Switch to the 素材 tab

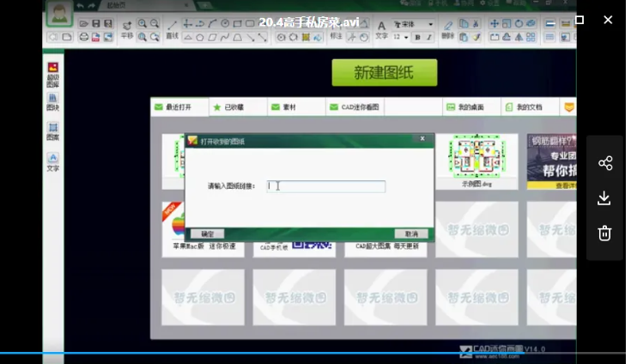coord(296,107)
